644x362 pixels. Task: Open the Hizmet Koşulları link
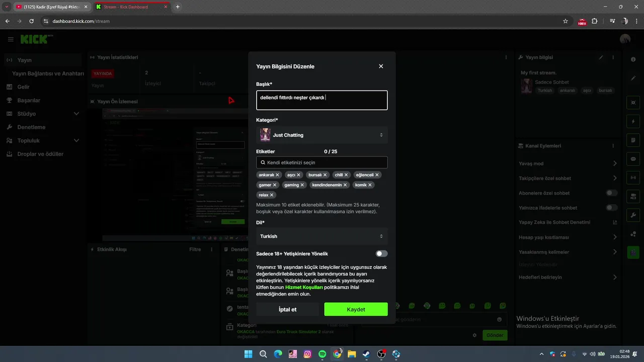tap(304, 287)
